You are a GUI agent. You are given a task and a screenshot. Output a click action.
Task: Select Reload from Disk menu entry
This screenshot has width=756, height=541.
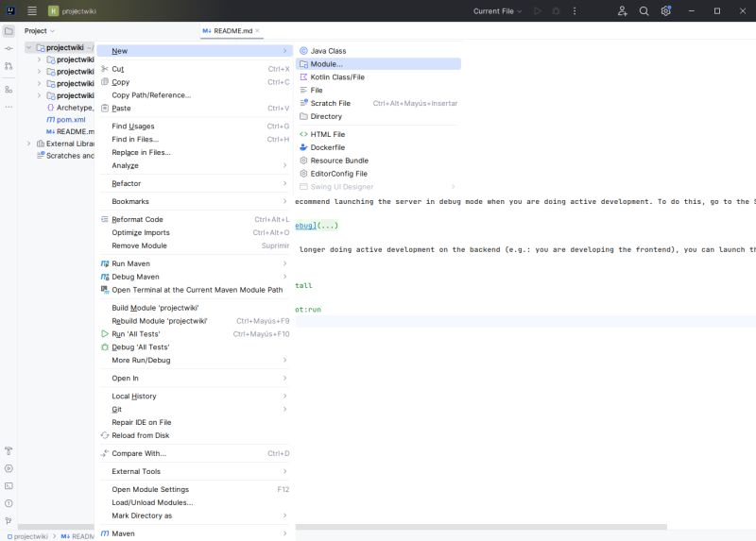tap(195, 435)
